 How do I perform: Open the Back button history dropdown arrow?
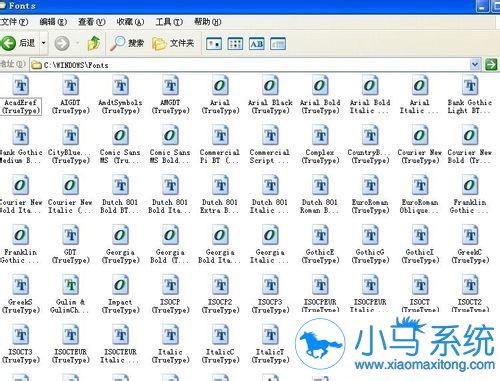point(43,43)
